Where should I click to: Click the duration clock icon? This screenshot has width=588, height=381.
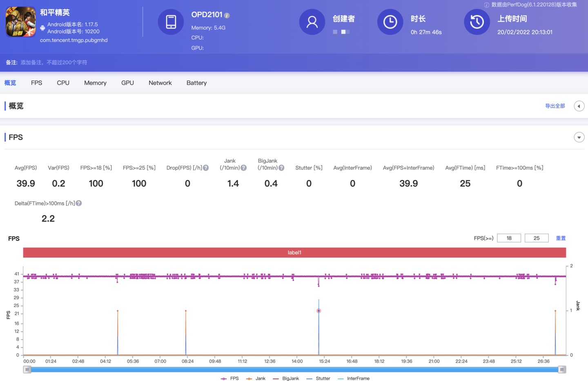coord(390,22)
